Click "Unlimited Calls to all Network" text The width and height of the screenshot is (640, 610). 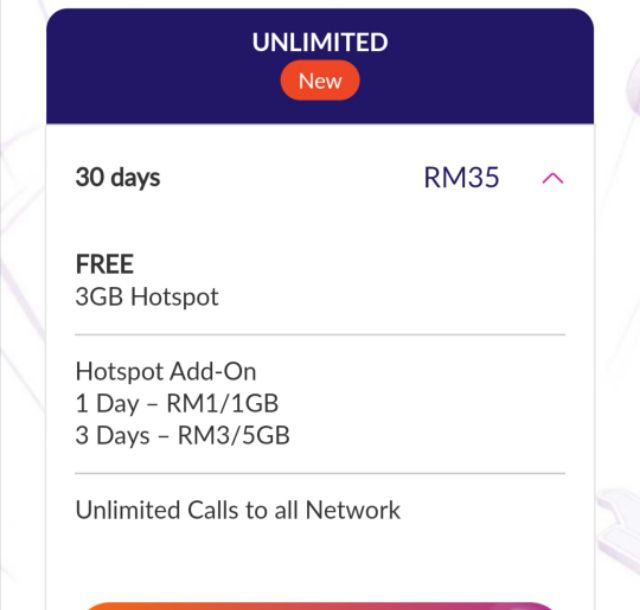click(238, 510)
